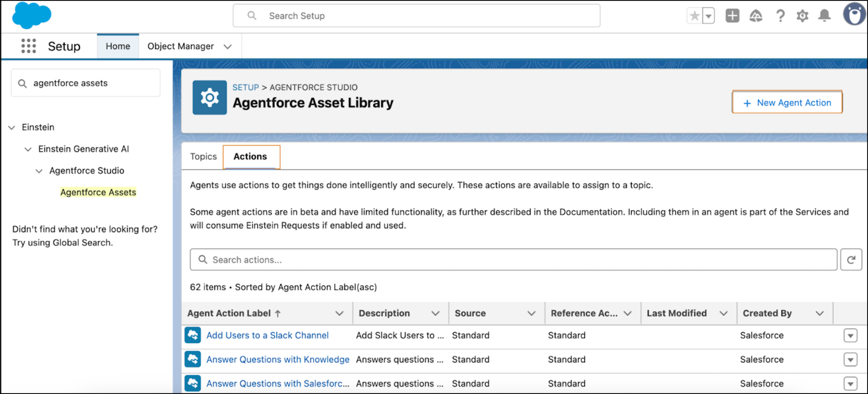
Task: Click the Search actions input
Action: point(513,260)
